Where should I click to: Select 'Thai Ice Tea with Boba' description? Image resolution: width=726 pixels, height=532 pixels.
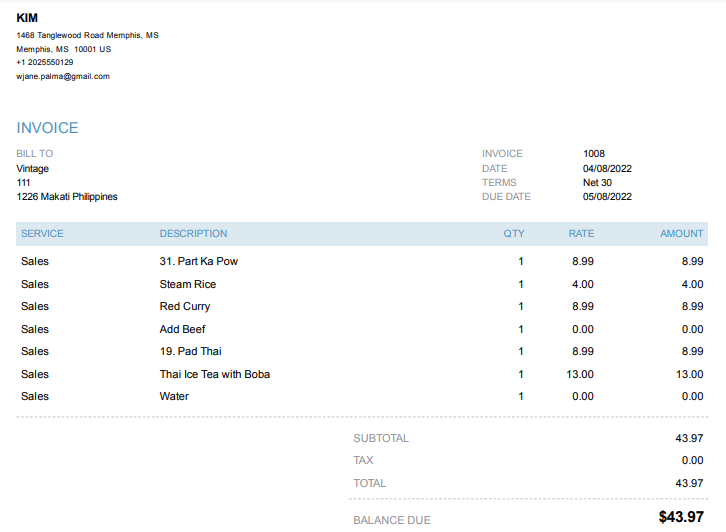215,374
